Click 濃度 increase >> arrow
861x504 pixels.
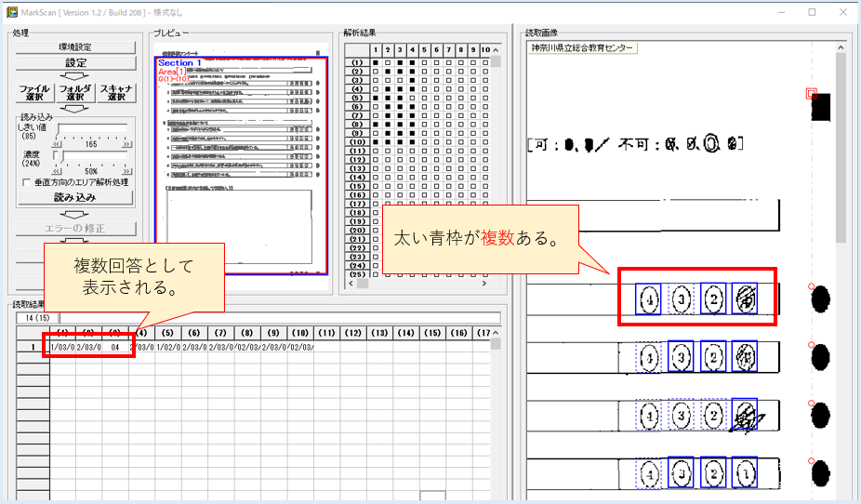tap(126, 172)
